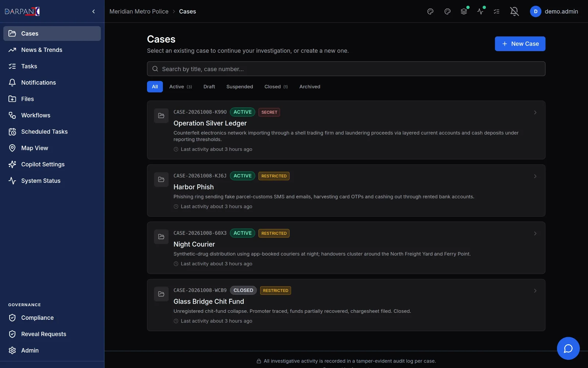This screenshot has width=588, height=368.
Task: Open Tasks in the sidebar
Action: [52, 66]
